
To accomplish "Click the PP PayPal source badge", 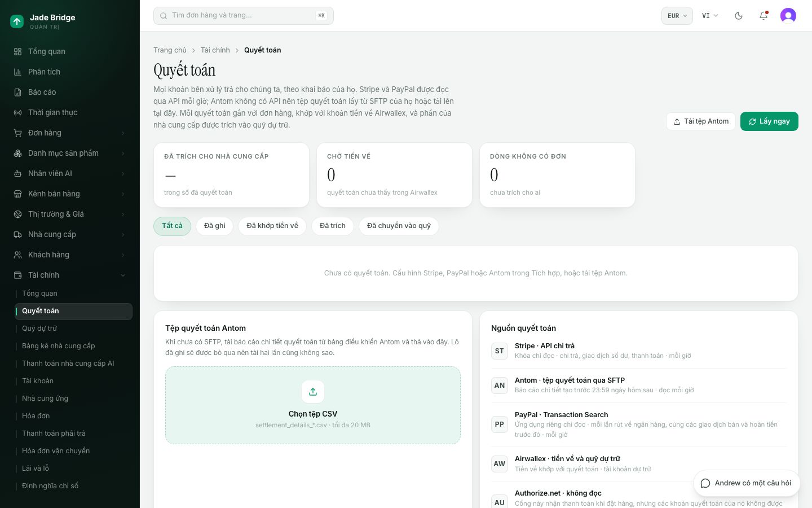I will coord(500,424).
